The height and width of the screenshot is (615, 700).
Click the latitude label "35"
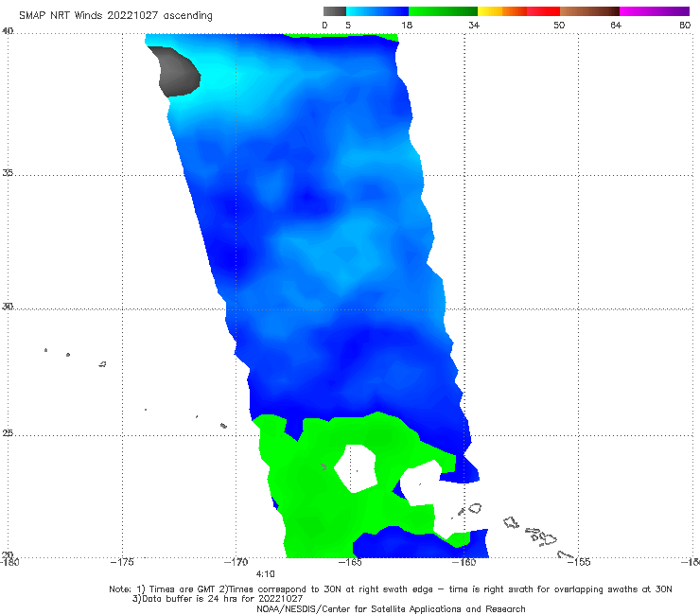(x=8, y=172)
